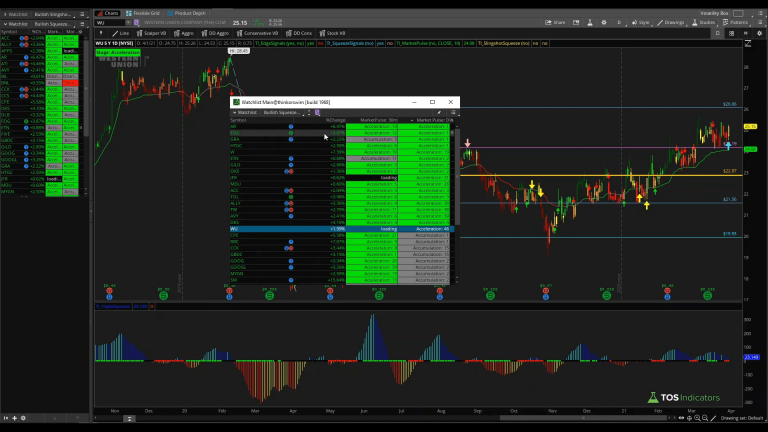Click the gear icon right of the grid layout icon
This screenshot has height=432, width=768.
pyautogui.click(x=760, y=33)
